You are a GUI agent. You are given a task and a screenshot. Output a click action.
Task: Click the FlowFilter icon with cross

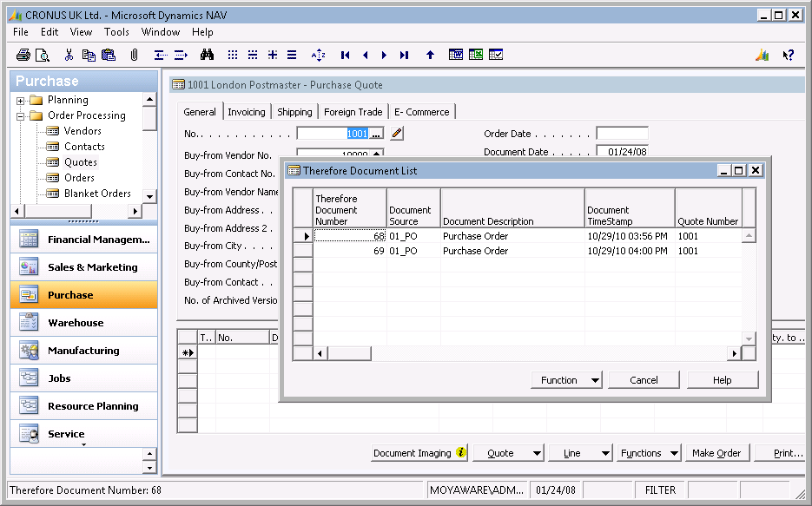point(273,55)
